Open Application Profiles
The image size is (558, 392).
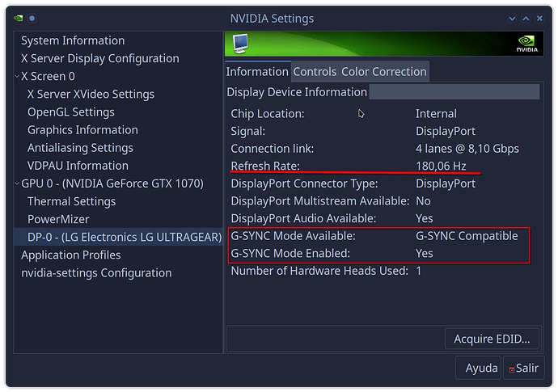point(71,255)
